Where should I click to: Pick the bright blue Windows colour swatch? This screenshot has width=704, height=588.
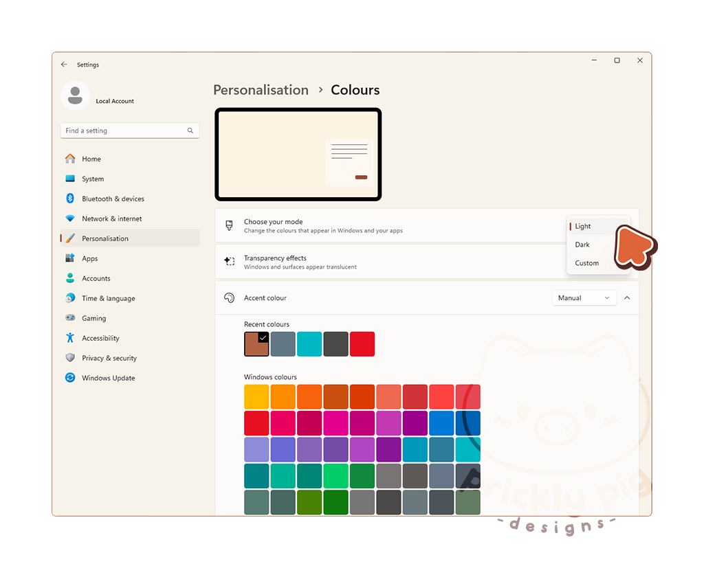441,423
